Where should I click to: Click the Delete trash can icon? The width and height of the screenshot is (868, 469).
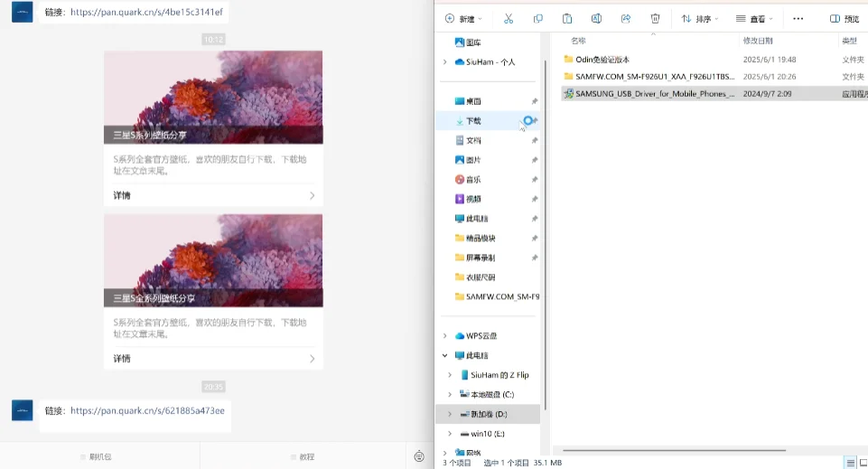[x=655, y=19]
